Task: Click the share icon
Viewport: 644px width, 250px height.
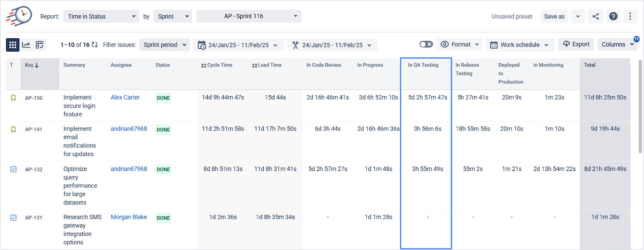Action: coord(596,17)
